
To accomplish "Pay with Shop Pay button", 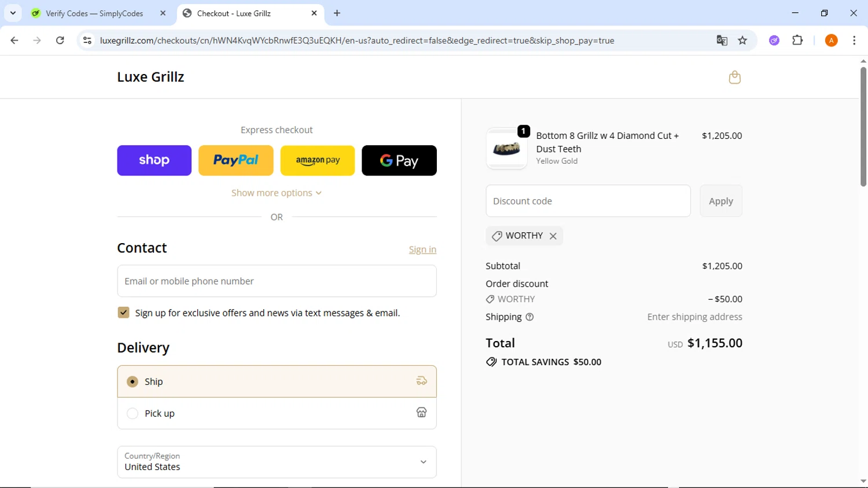I will 154,160.
